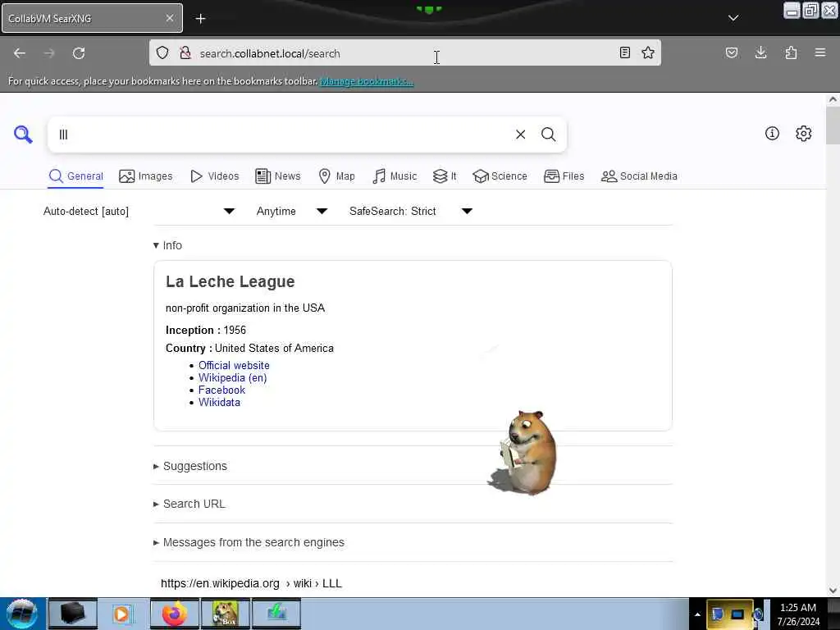Image resolution: width=840 pixels, height=630 pixels.
Task: Click the grayed forward arrow
Action: coord(49,53)
